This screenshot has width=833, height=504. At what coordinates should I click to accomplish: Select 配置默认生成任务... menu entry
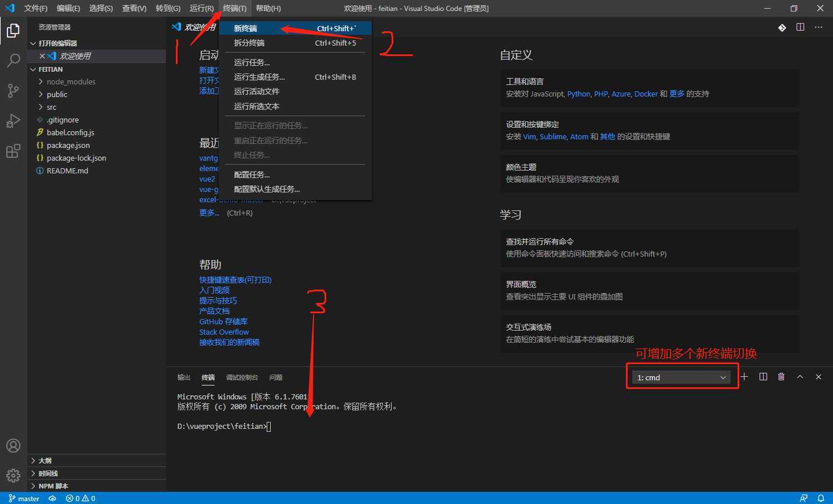point(295,189)
